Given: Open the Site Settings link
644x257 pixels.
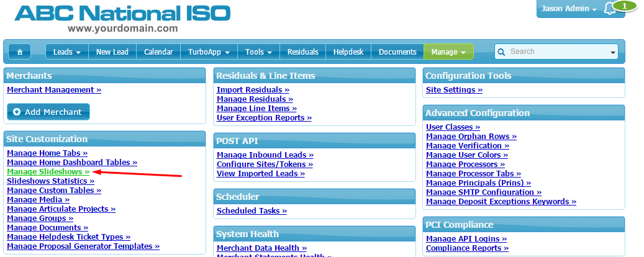Looking at the screenshot, I should [x=454, y=90].
